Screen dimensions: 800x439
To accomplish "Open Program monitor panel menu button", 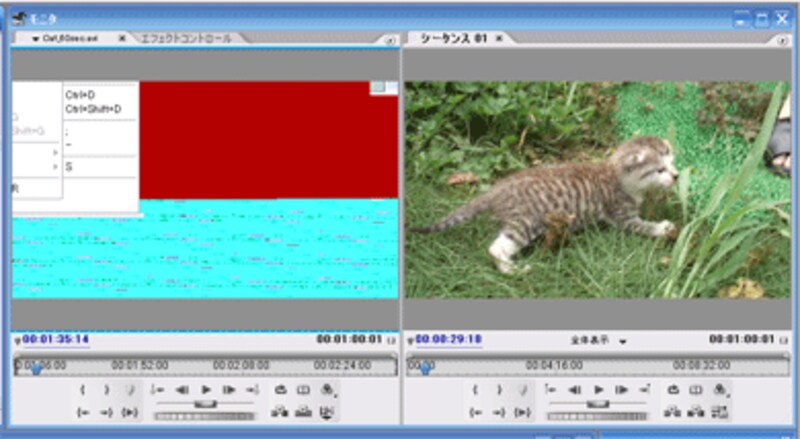I will [x=783, y=40].
